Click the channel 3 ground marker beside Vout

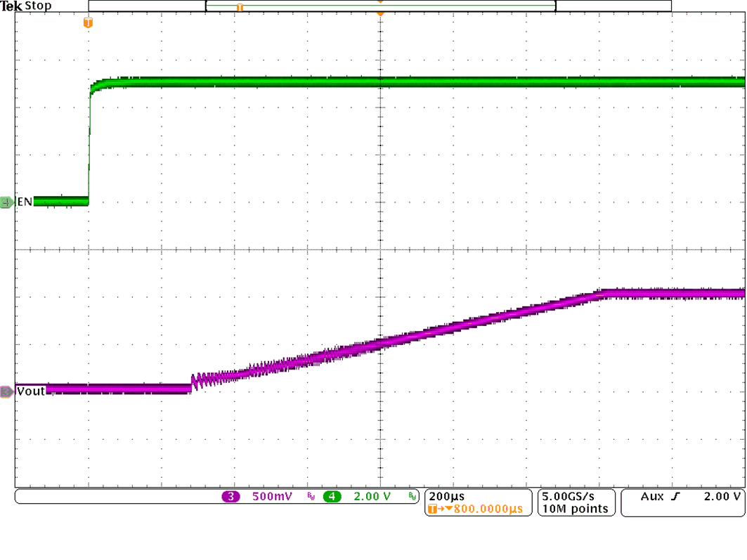coord(5,390)
